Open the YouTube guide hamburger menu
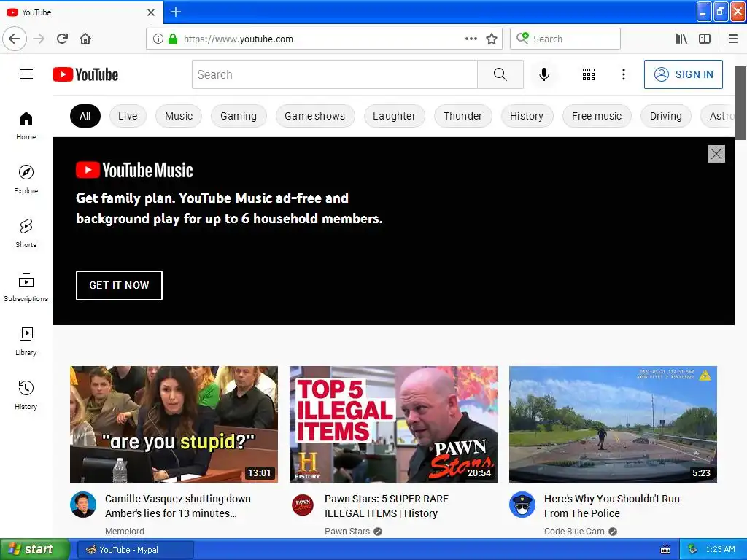 pos(26,74)
